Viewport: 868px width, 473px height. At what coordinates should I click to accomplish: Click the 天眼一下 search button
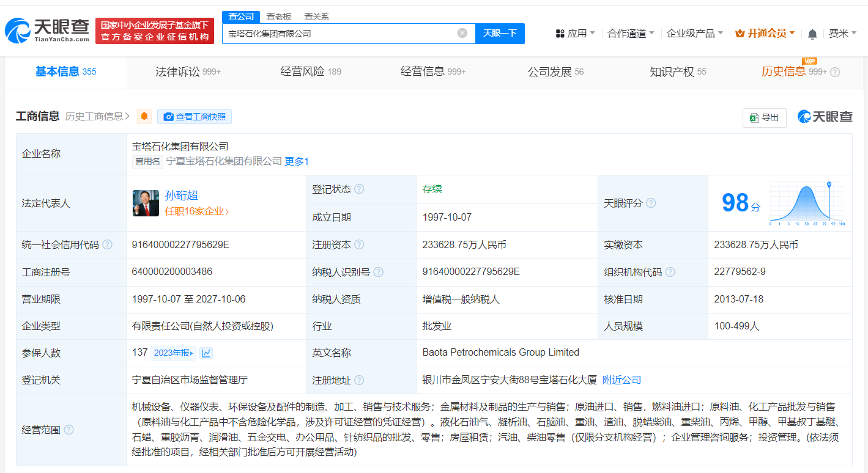tap(500, 33)
